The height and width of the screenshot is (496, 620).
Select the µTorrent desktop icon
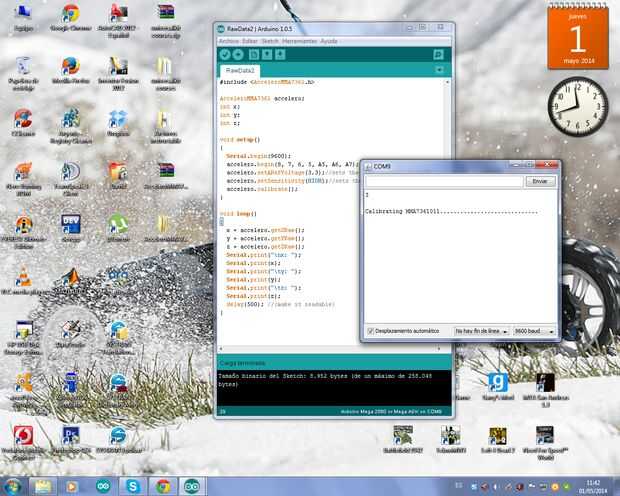[x=118, y=228]
